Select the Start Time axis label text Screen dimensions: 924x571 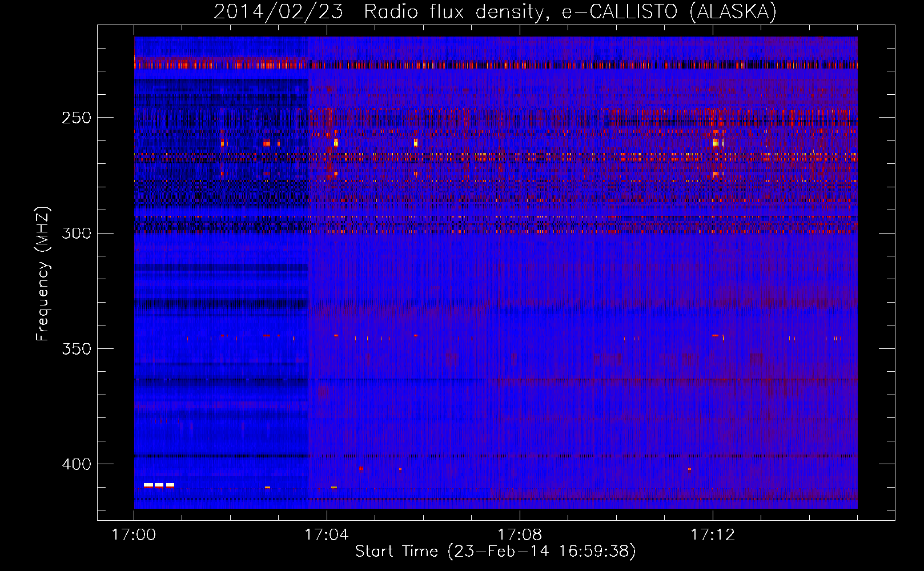[x=495, y=552]
